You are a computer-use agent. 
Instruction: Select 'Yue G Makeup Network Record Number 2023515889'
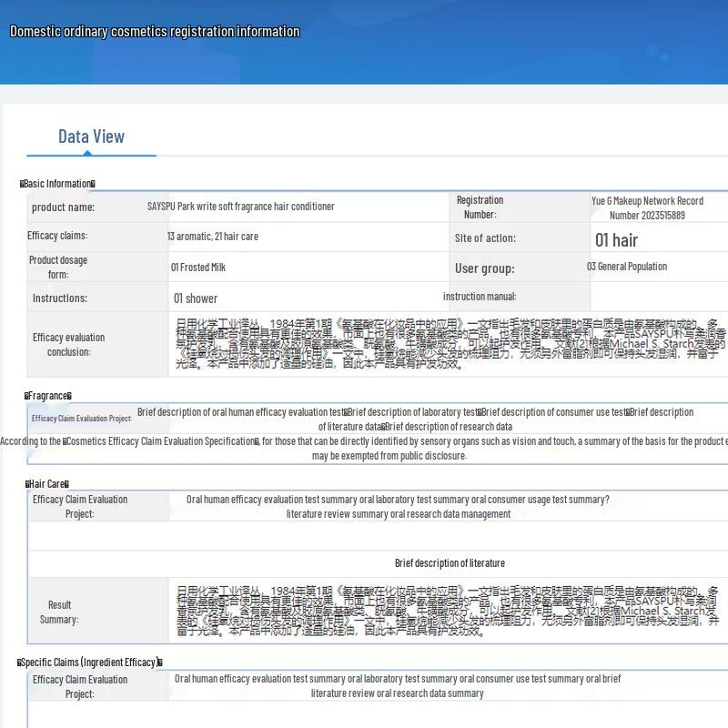647,208
